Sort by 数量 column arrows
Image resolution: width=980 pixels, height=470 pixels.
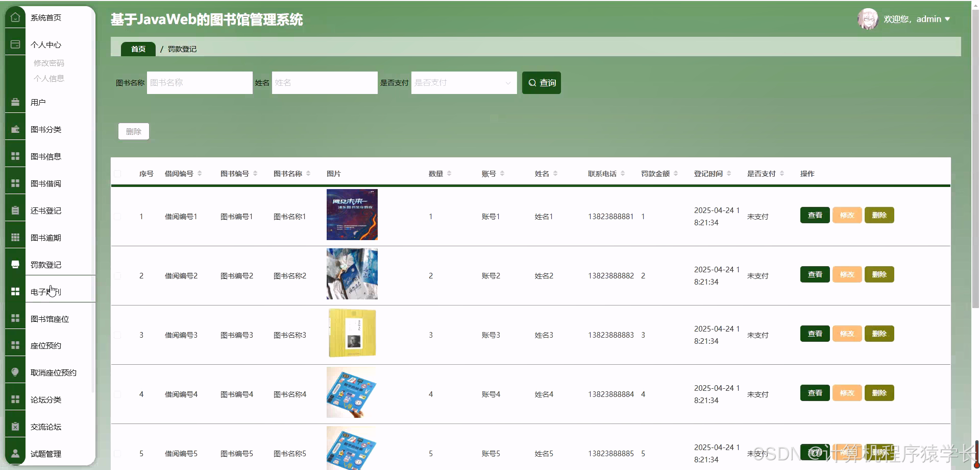(449, 174)
